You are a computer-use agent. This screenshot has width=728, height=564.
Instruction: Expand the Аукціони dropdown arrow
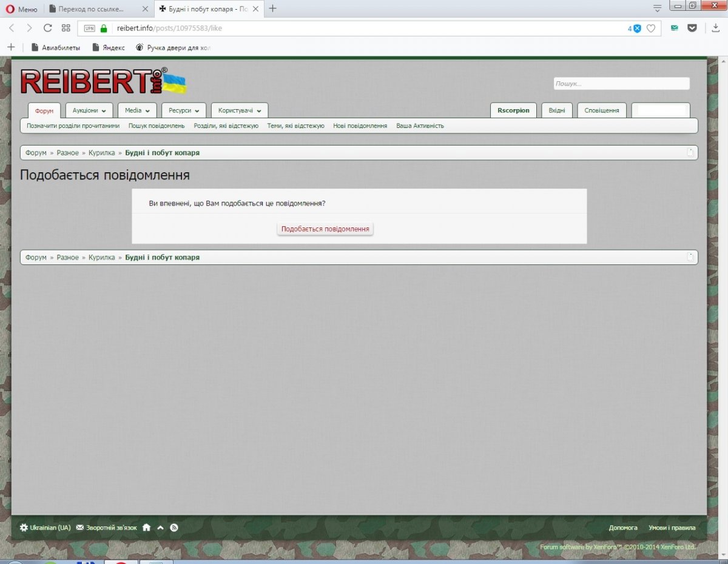point(104,111)
